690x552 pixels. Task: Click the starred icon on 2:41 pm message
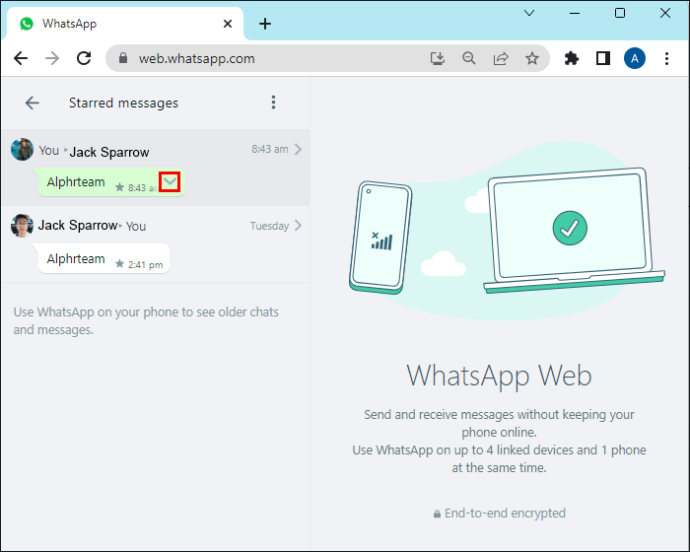[x=119, y=264]
